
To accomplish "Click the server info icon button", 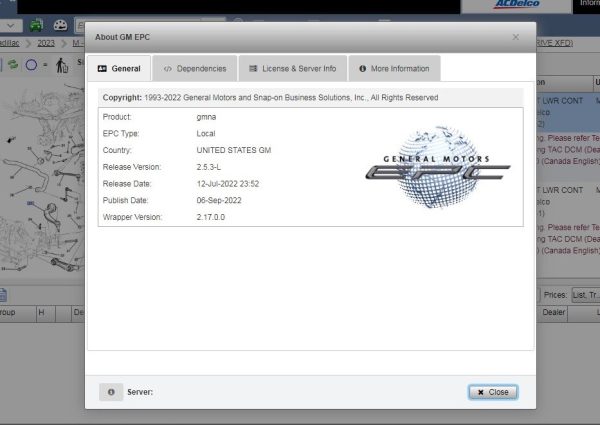I will pyautogui.click(x=111, y=392).
